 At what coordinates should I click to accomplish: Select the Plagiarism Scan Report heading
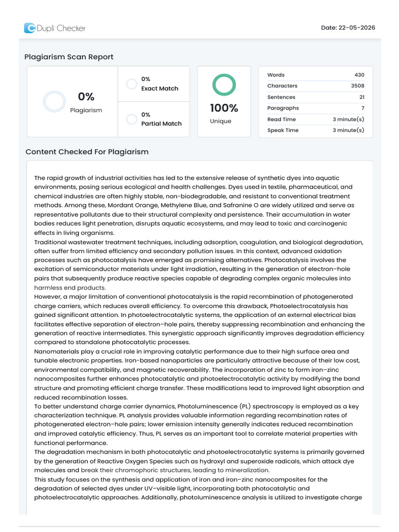[x=69, y=57]
